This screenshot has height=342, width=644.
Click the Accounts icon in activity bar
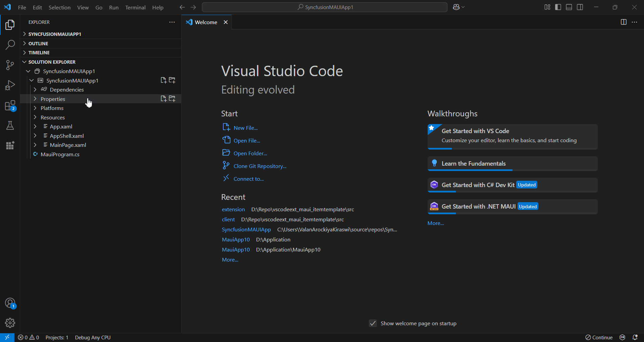pos(10,303)
